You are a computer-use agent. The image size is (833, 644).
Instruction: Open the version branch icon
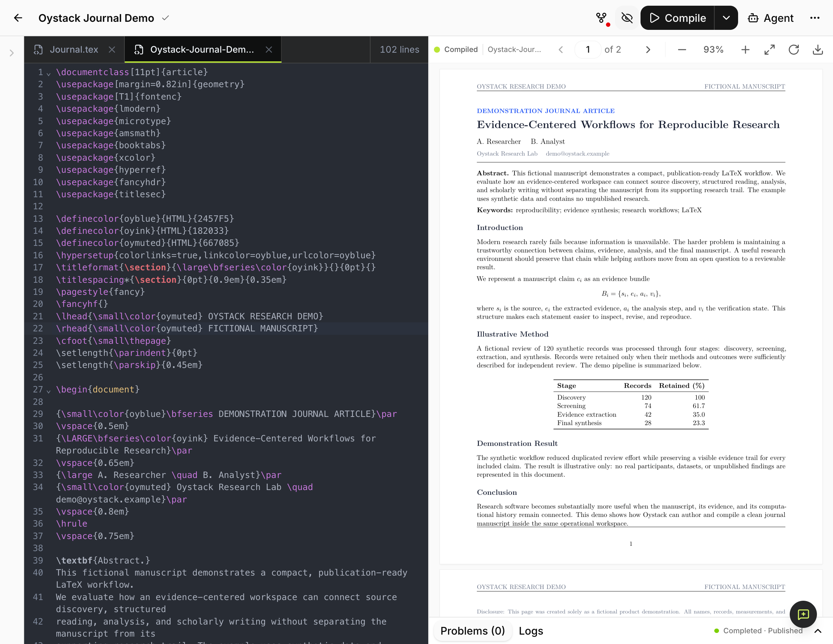[x=602, y=18]
